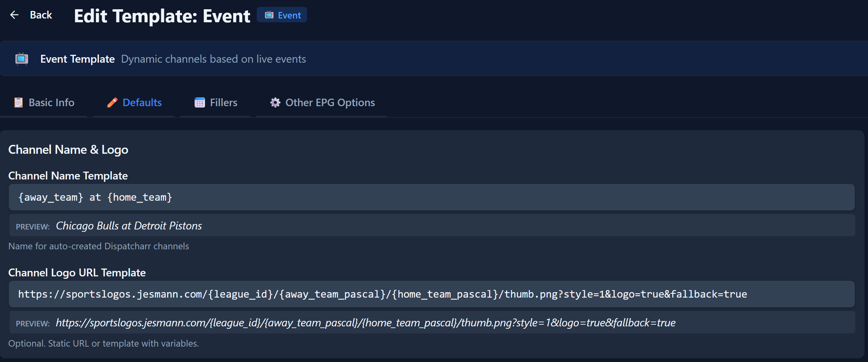Click the calendar icon on Fillers tab
The height and width of the screenshot is (362, 868).
pyautogui.click(x=200, y=102)
